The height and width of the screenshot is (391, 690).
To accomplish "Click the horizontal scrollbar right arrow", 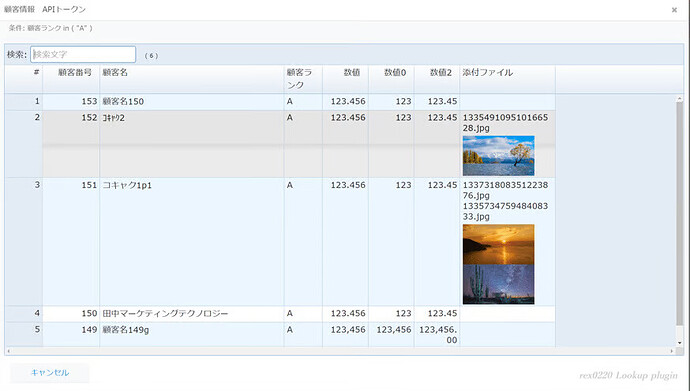I will 672,351.
